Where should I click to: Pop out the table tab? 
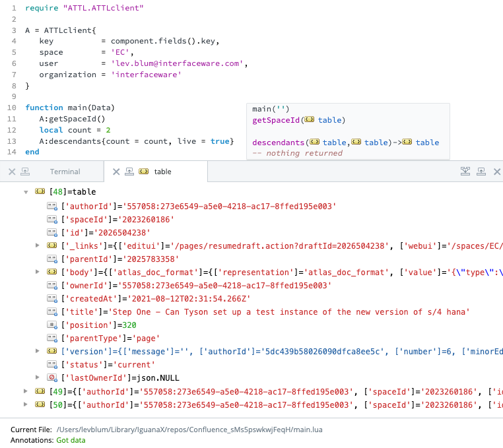pos(129,172)
